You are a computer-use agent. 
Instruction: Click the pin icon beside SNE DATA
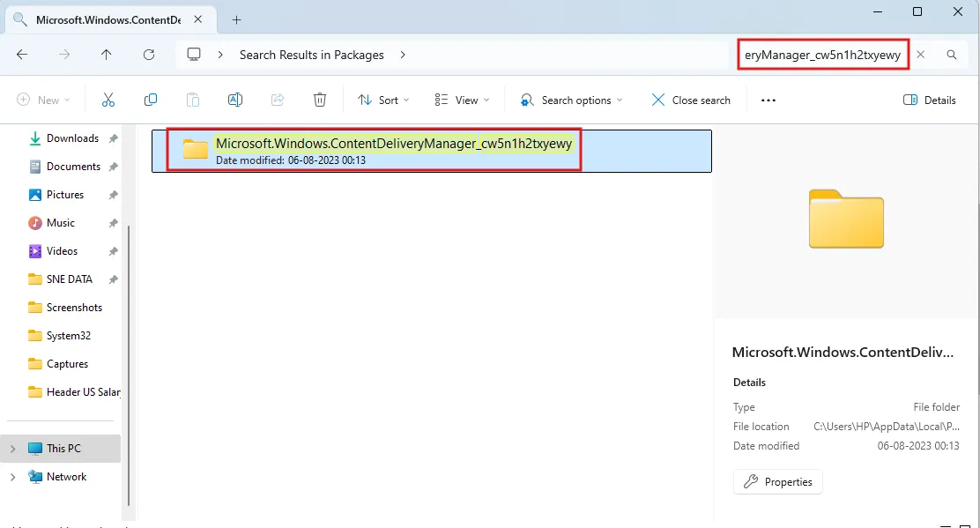click(113, 279)
